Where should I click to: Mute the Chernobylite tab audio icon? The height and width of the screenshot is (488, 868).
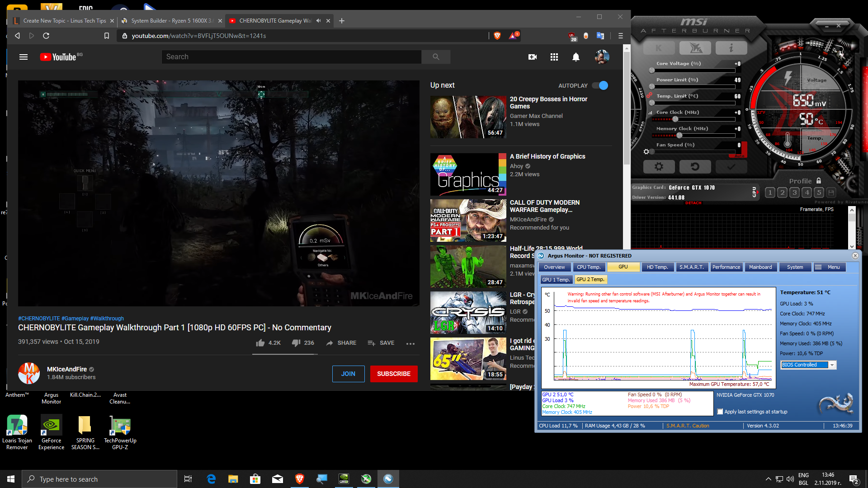pyautogui.click(x=319, y=21)
